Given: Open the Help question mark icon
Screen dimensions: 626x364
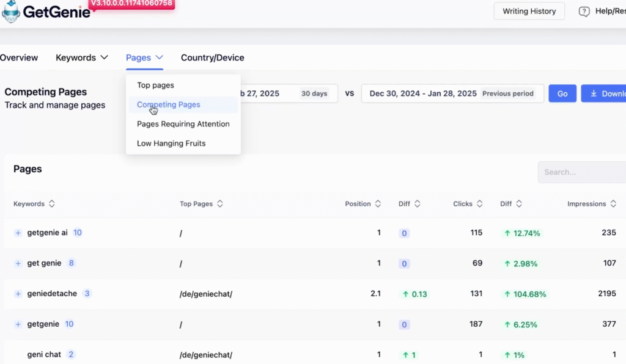Looking at the screenshot, I should (x=584, y=12).
